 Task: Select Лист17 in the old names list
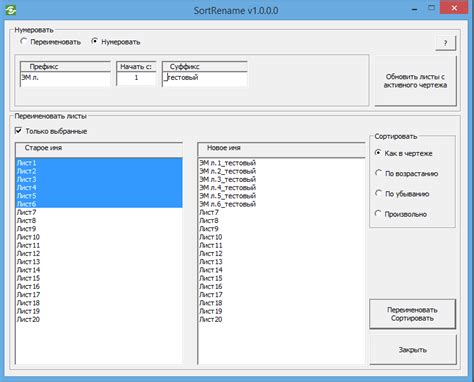point(99,295)
